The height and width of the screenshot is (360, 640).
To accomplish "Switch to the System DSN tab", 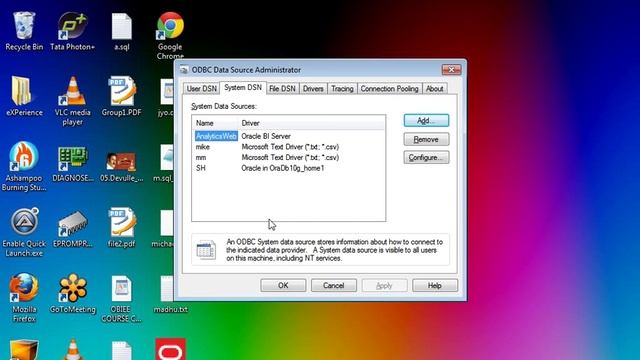I will coord(243,88).
